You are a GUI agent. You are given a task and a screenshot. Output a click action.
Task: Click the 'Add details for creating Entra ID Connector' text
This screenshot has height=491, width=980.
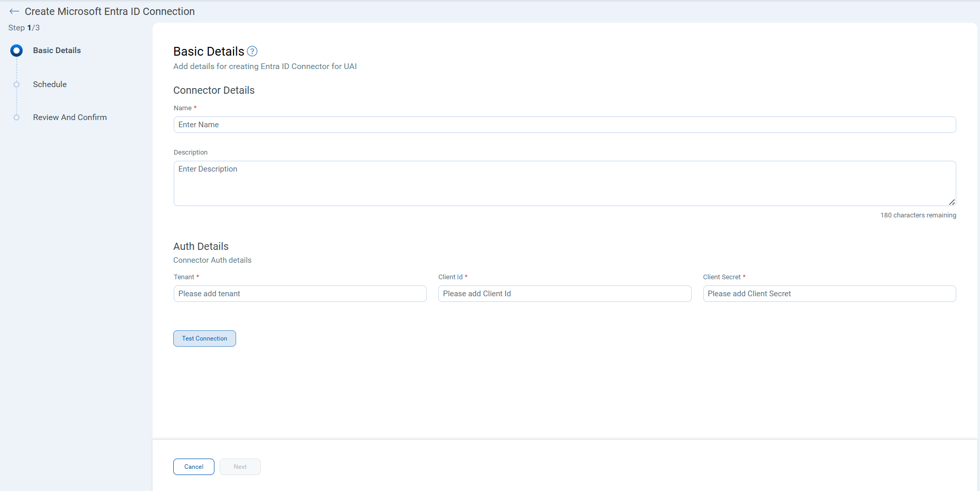pos(265,66)
